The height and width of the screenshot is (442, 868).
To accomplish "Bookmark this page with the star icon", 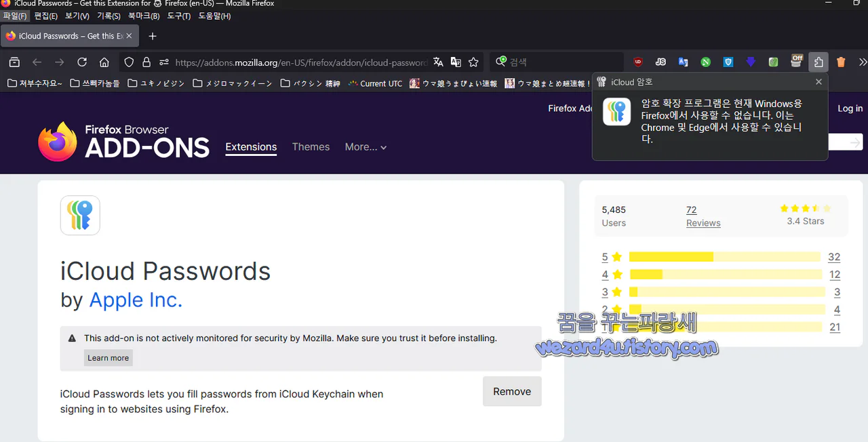I will point(473,62).
